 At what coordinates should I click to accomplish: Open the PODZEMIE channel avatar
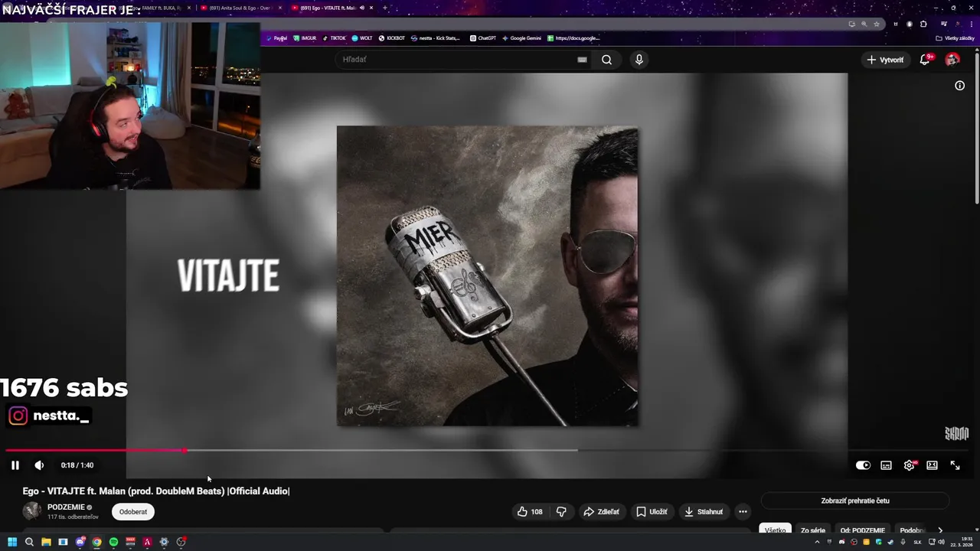tap(32, 511)
